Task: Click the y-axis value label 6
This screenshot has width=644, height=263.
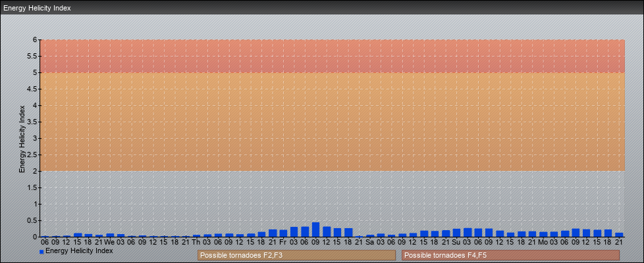Action: click(35, 39)
